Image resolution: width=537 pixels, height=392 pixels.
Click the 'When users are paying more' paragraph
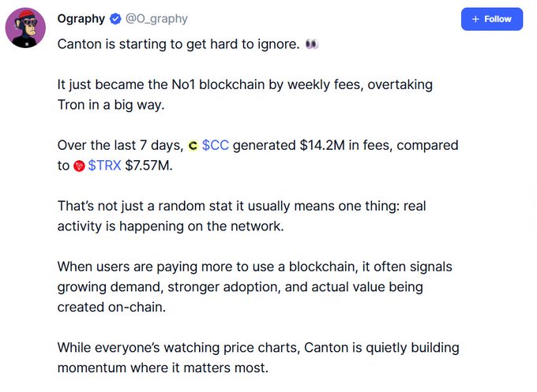pyautogui.click(x=255, y=287)
